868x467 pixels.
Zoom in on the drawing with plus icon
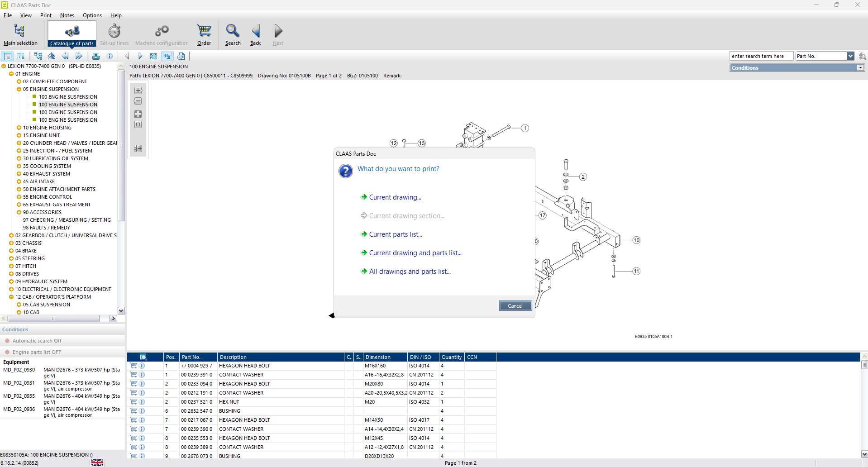click(x=138, y=91)
